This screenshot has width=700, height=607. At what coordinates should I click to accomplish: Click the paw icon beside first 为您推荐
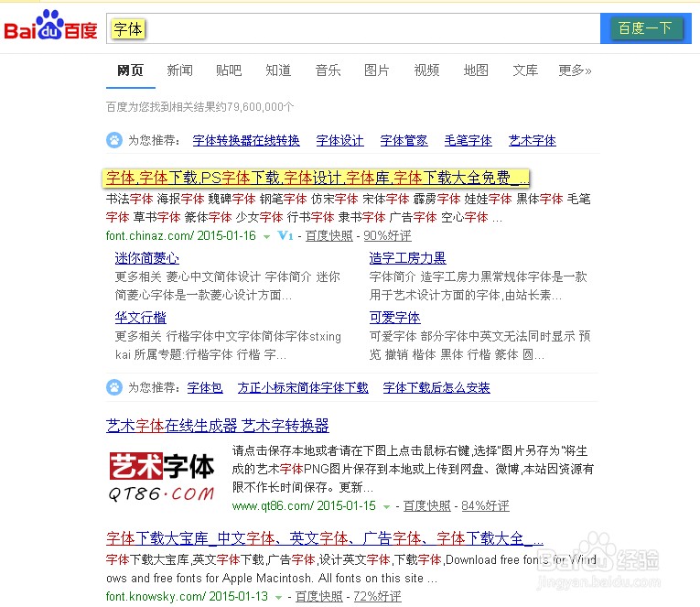coord(114,140)
